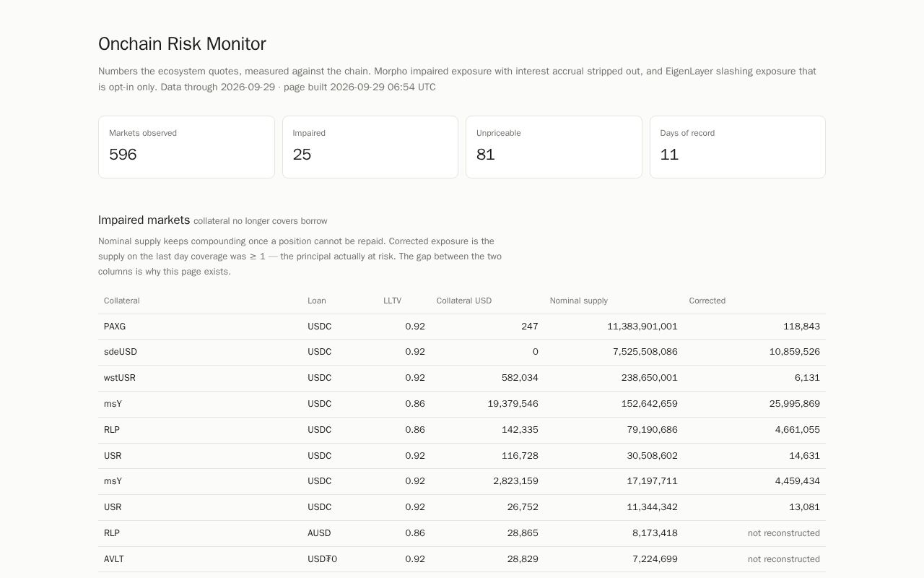This screenshot has width=924, height=578.
Task: Click the Onchain Risk Monitor heading
Action: (182, 44)
